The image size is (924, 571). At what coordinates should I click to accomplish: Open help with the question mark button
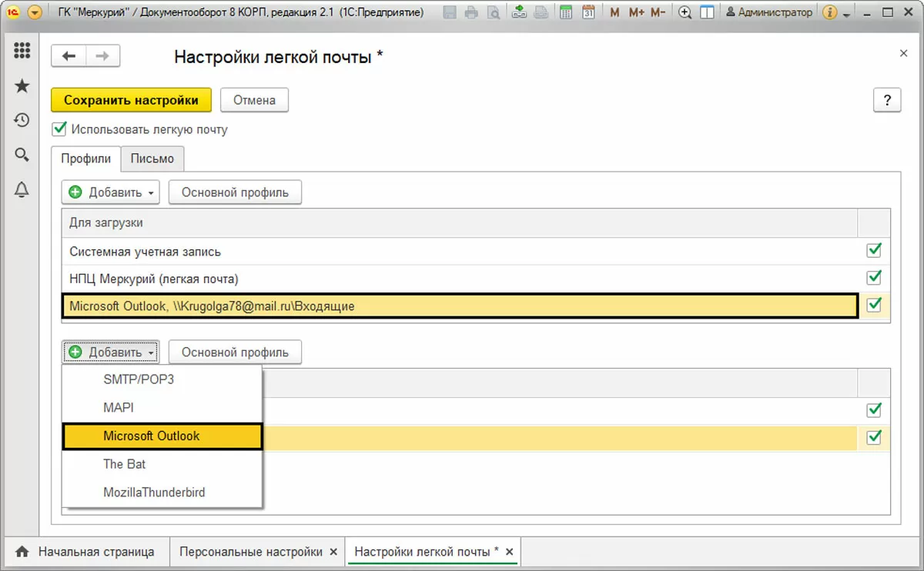point(887,100)
